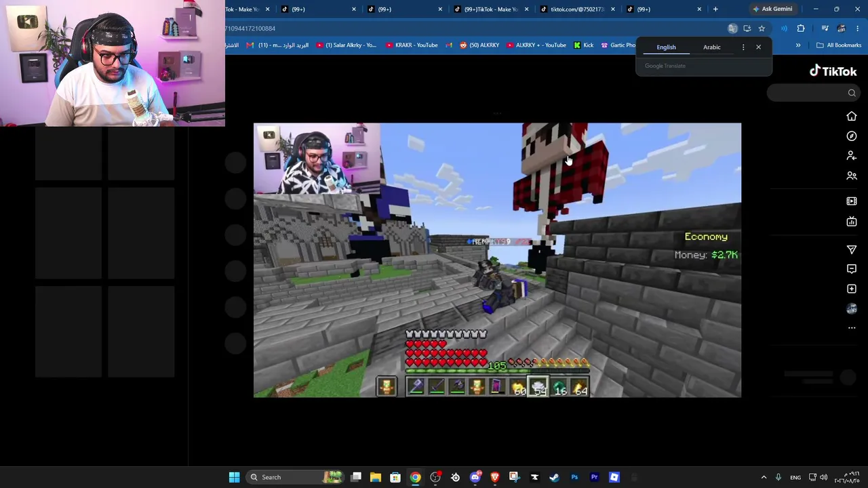Open Google Chrome from the taskbar
Viewport: 868px width, 488px height.
[x=415, y=477]
